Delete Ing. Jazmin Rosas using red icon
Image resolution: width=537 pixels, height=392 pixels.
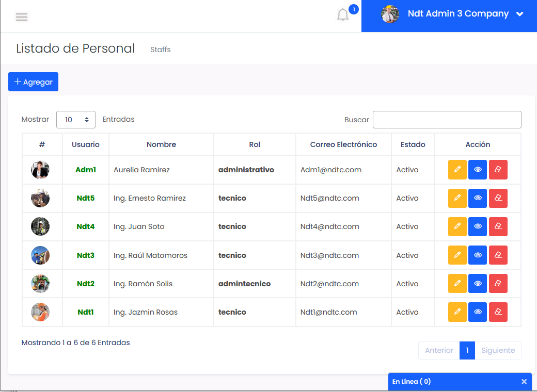[498, 312]
